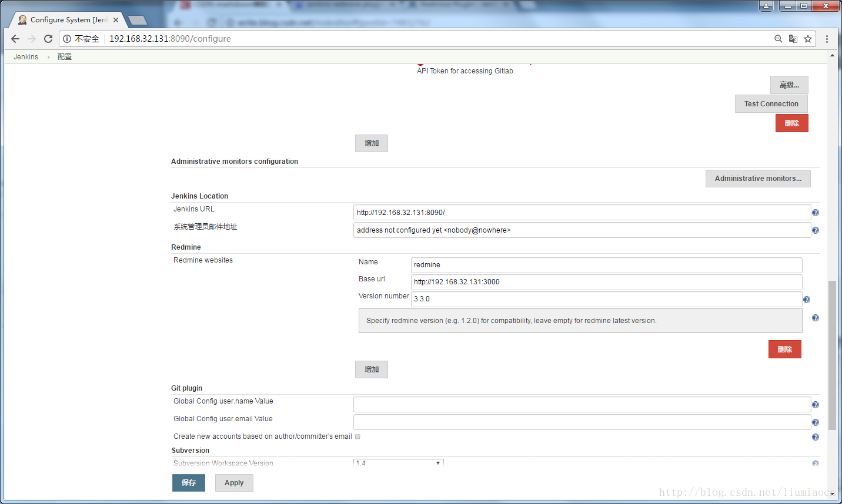This screenshot has width=842, height=504.
Task: Open a new browser tab
Action: 138,21
